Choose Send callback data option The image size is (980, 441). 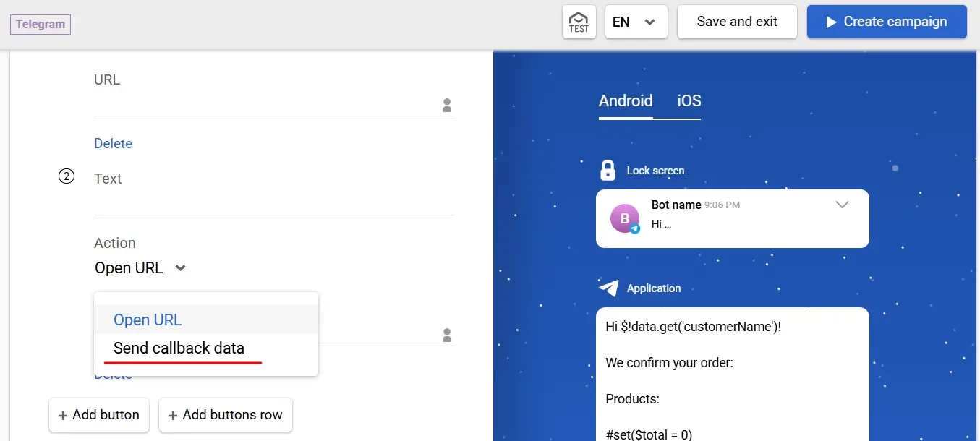pyautogui.click(x=179, y=348)
